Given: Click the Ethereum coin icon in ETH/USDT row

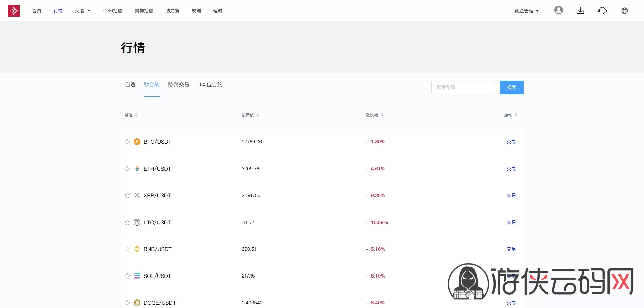Looking at the screenshot, I should point(137,169).
